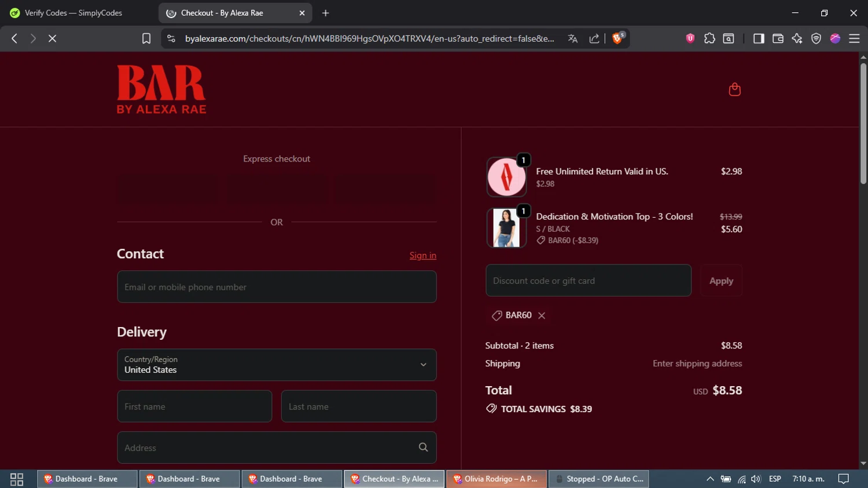Open Brave Wallet icon
The height and width of the screenshot is (488, 868).
[778, 38]
